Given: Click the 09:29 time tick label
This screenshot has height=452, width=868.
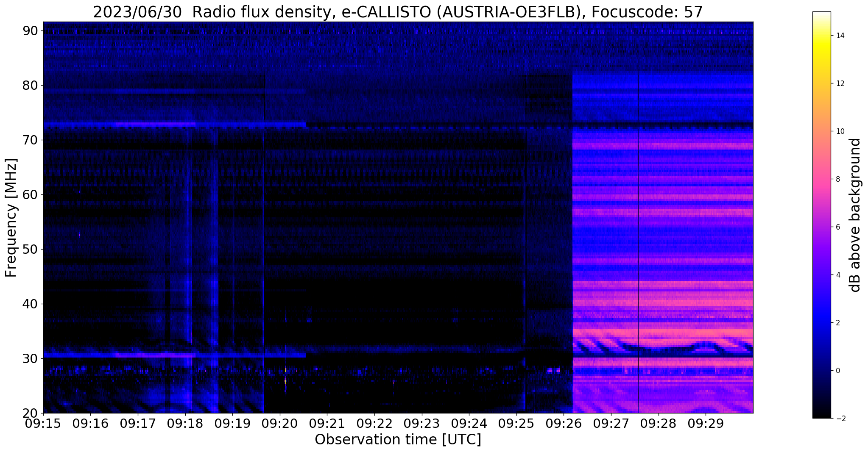Looking at the screenshot, I should [706, 423].
